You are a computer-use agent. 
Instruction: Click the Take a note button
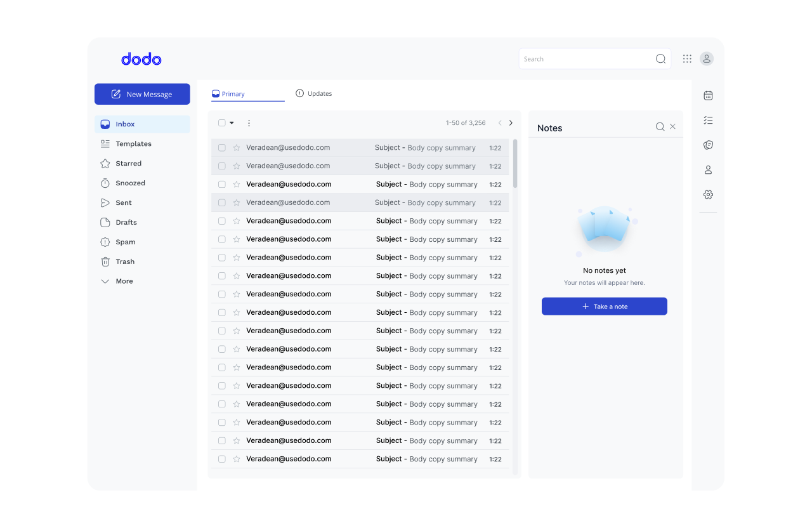tap(604, 307)
